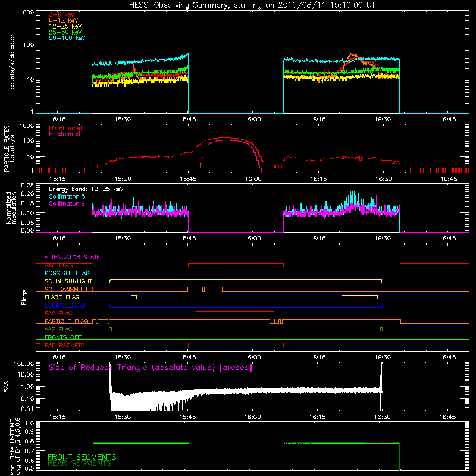Select the POSSIBLE_FLARE flag label
The image size is (476, 476).
click(68, 273)
